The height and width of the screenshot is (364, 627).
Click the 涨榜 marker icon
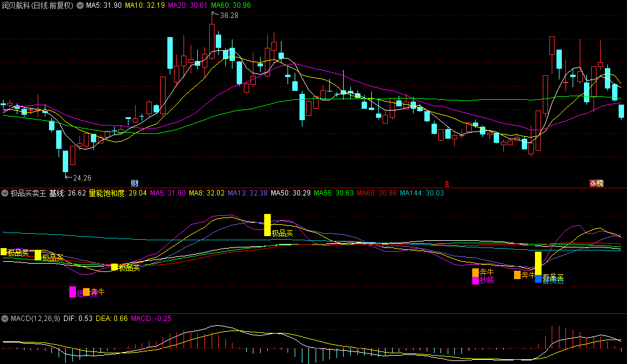[596, 183]
